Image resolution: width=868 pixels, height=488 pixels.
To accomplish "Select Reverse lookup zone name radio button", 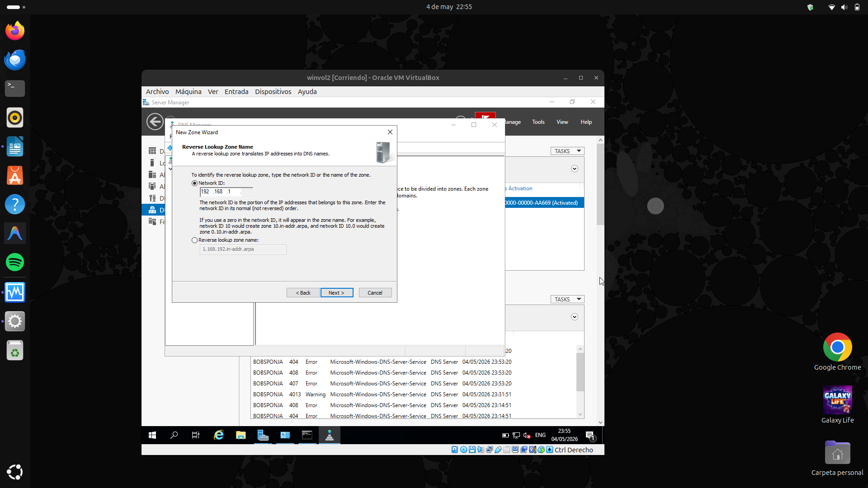I will tap(195, 240).
